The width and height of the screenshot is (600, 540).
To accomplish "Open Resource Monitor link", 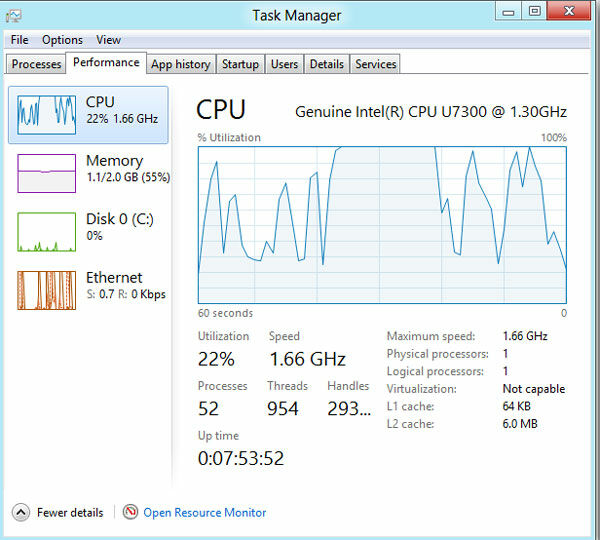I will (205, 512).
